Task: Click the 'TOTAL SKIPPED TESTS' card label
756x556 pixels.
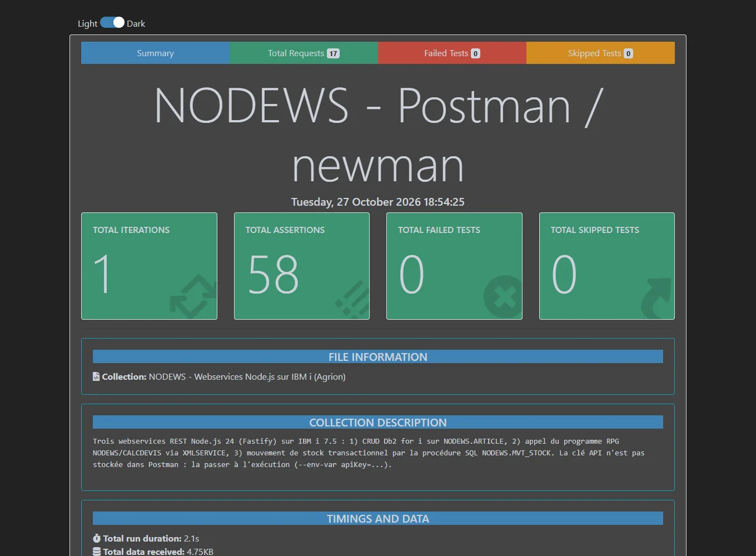Action: [x=595, y=230]
